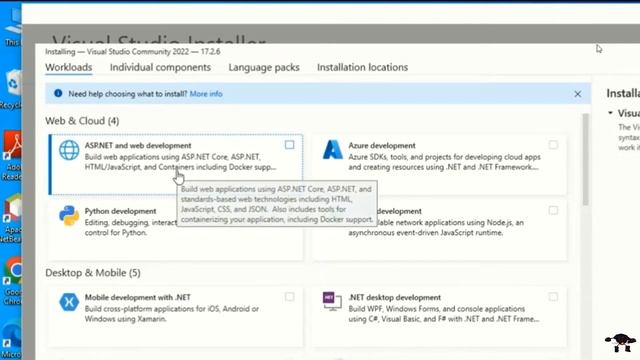
Task: Click the Desktop & Mobile (5) heading
Action: click(x=93, y=273)
